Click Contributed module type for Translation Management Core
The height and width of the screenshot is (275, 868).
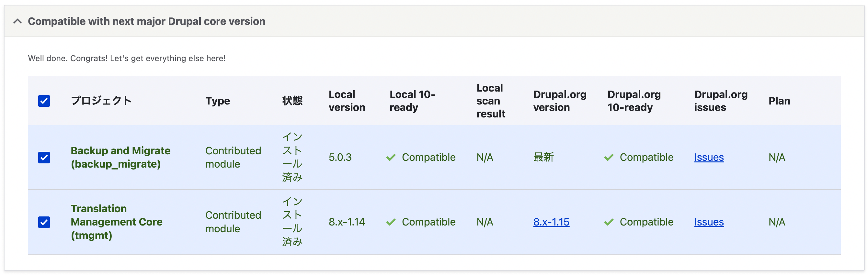point(233,222)
